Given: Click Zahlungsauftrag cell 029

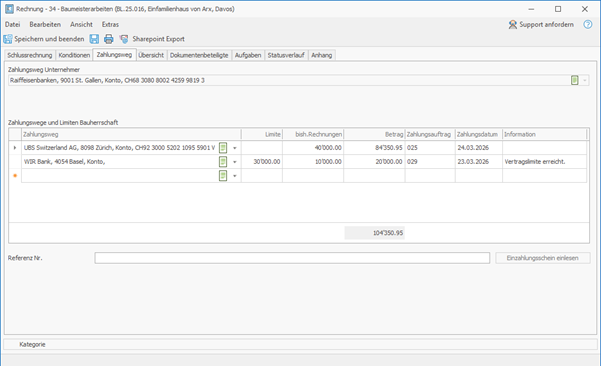Looking at the screenshot, I should pyautogui.click(x=430, y=162).
